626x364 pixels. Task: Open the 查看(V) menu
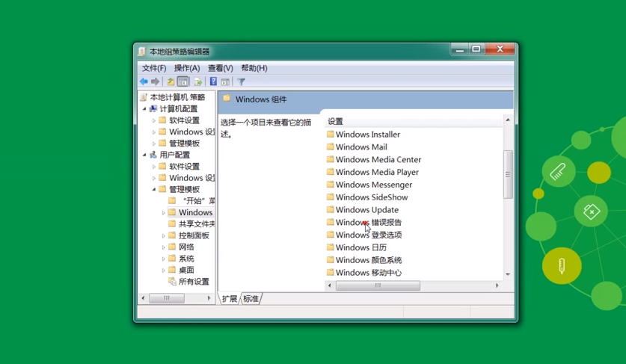tap(221, 68)
